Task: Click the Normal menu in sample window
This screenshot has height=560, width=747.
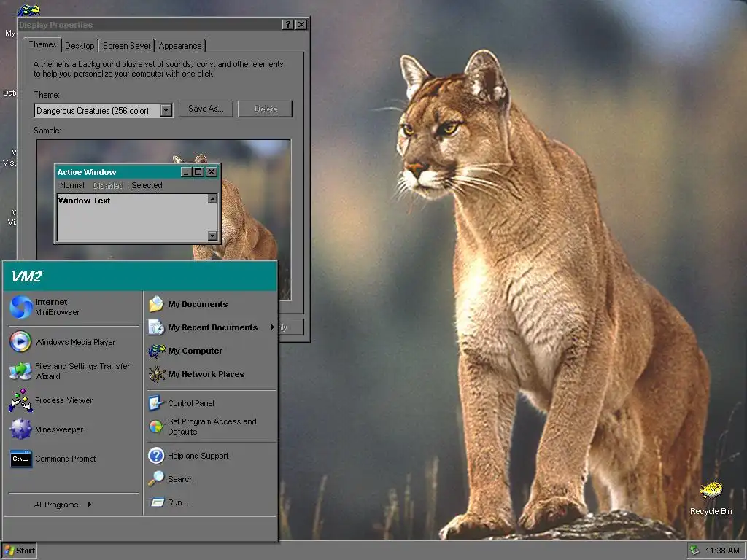Action: pos(72,185)
